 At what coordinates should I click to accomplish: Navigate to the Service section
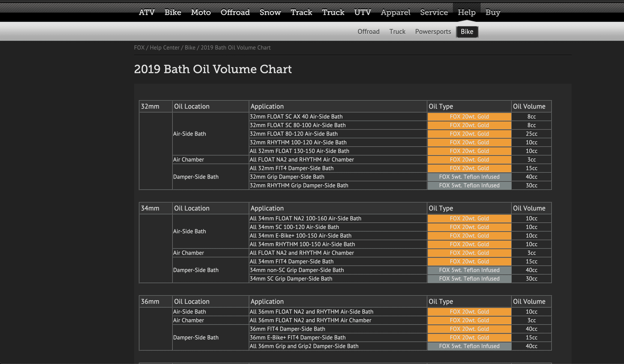(x=434, y=12)
